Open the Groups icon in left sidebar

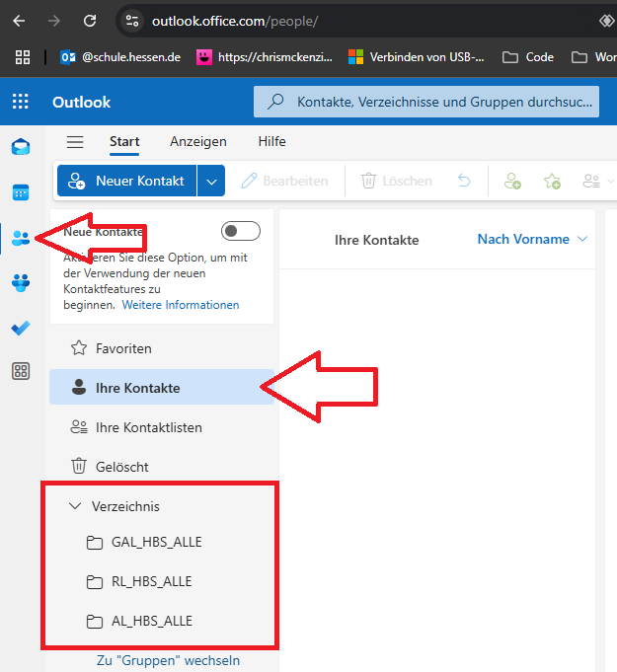point(21,283)
